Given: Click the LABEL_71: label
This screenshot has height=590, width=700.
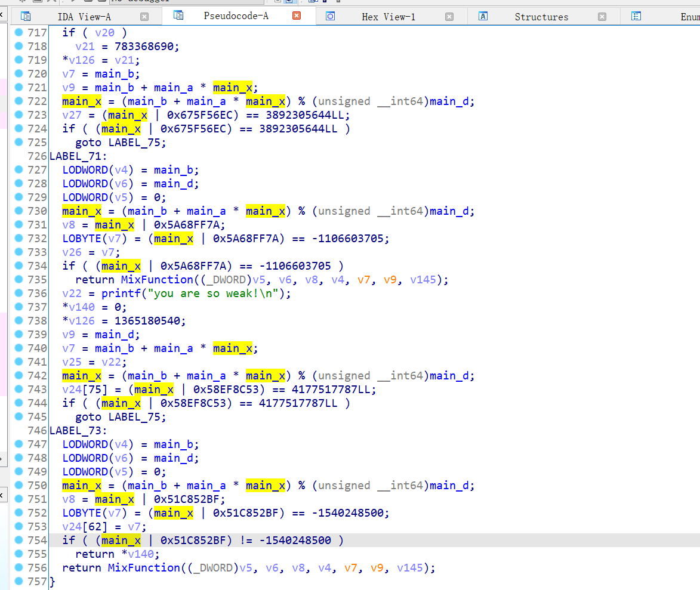Looking at the screenshot, I should click(78, 156).
